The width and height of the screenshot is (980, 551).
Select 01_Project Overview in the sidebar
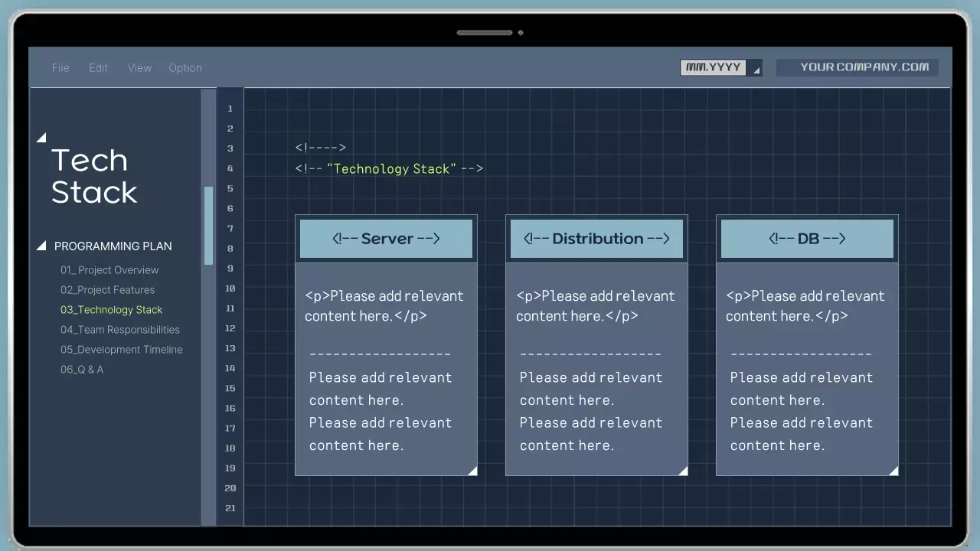pyautogui.click(x=109, y=270)
